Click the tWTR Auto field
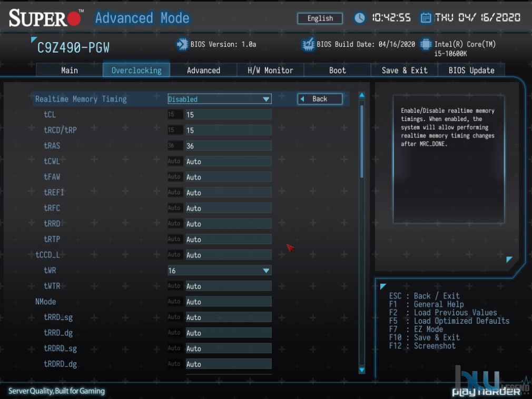Viewport: 532px width, 399px height. 229,286
